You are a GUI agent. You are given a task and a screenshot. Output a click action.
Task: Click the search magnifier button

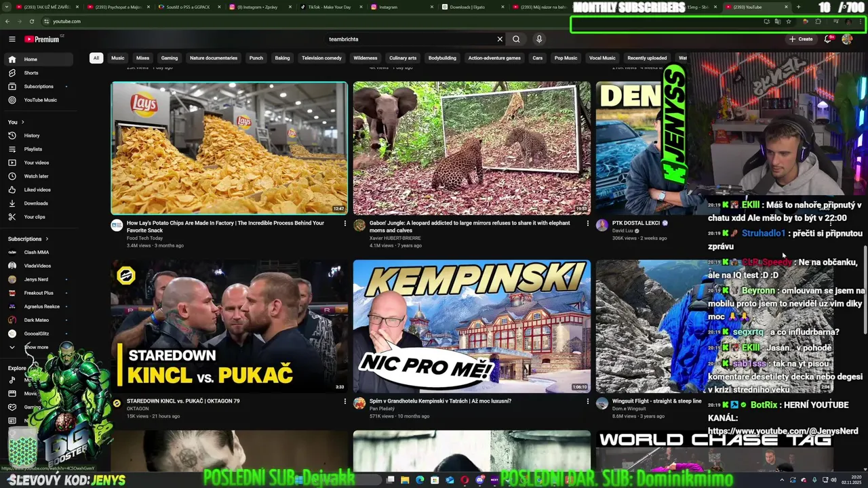tap(516, 39)
